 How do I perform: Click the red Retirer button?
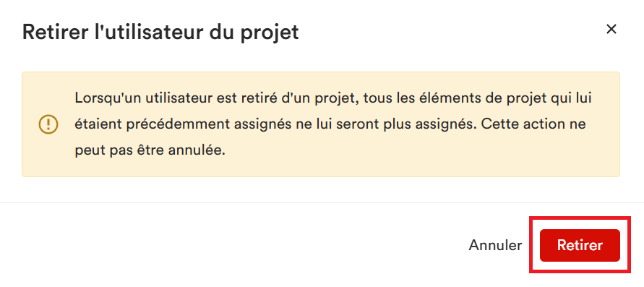[x=580, y=245]
